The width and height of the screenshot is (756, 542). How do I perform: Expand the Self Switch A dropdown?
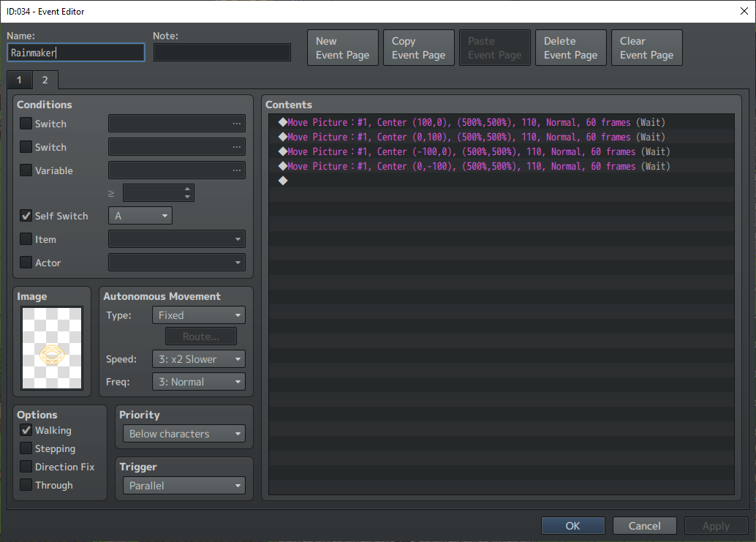(140, 216)
